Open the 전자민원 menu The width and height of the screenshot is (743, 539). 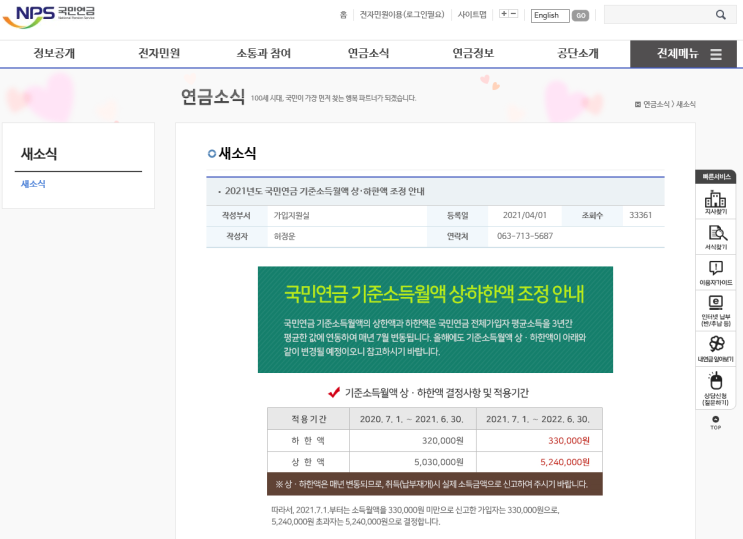click(x=159, y=54)
